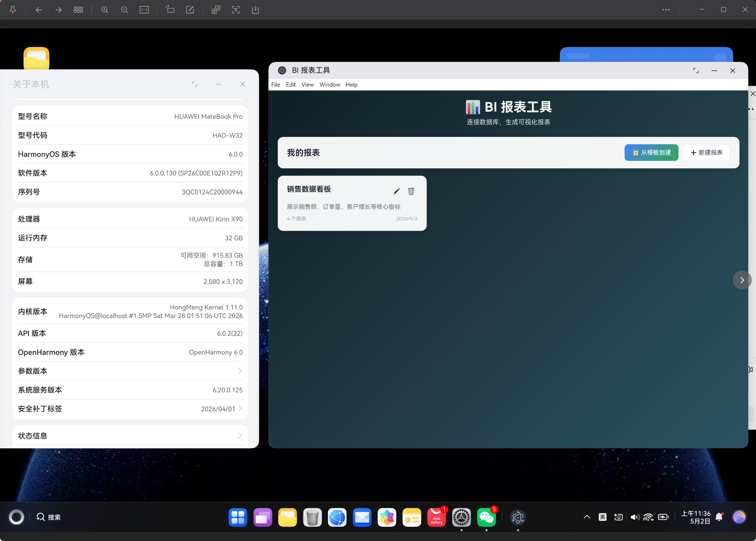Open the trash bin in the dock
The height and width of the screenshot is (541, 756).
[x=313, y=517]
